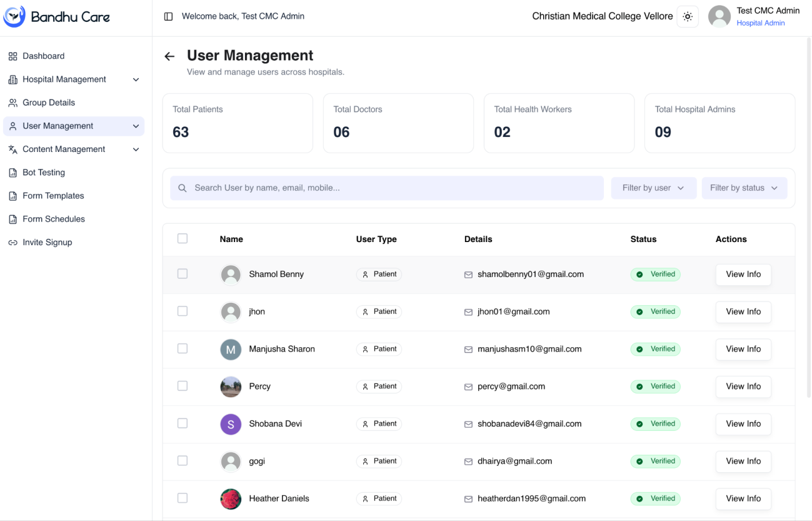The height and width of the screenshot is (521, 812).
Task: View Info for Heather Daniels
Action: point(743,498)
